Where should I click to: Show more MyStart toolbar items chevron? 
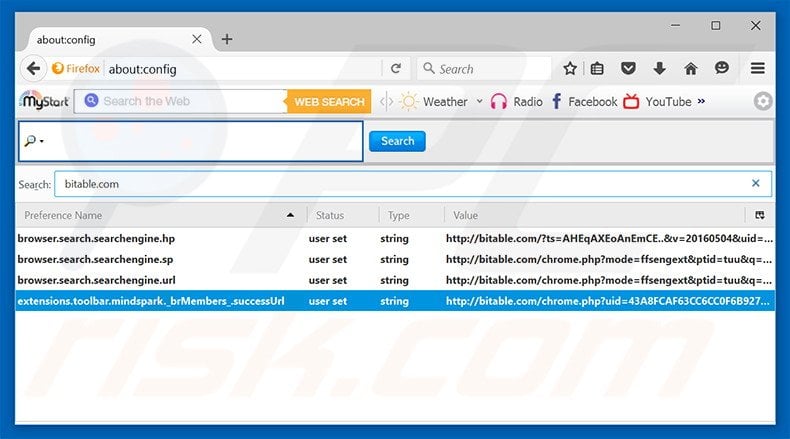click(x=701, y=101)
